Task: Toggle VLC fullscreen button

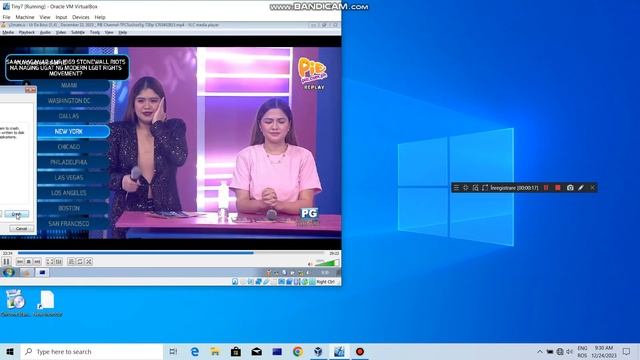Action: tap(49, 262)
